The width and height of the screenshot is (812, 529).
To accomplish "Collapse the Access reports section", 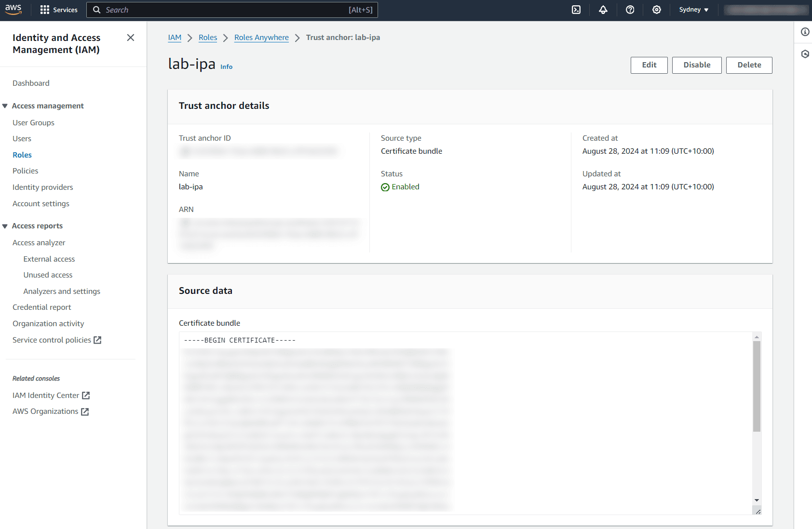I will coord(5,226).
